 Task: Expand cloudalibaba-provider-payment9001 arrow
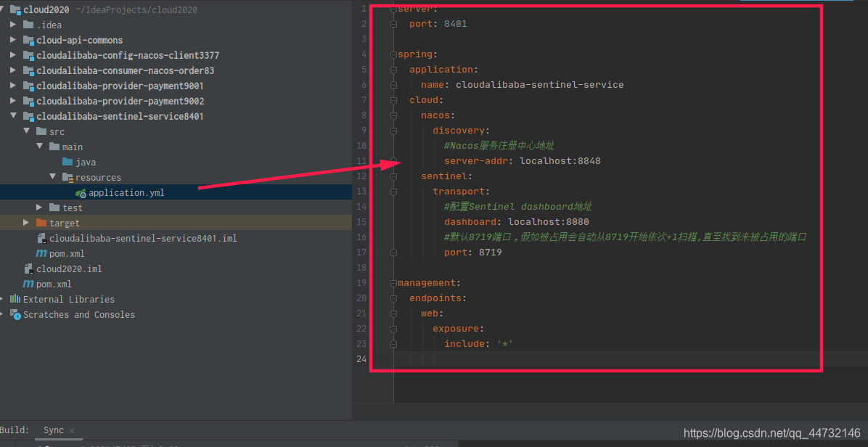13,86
